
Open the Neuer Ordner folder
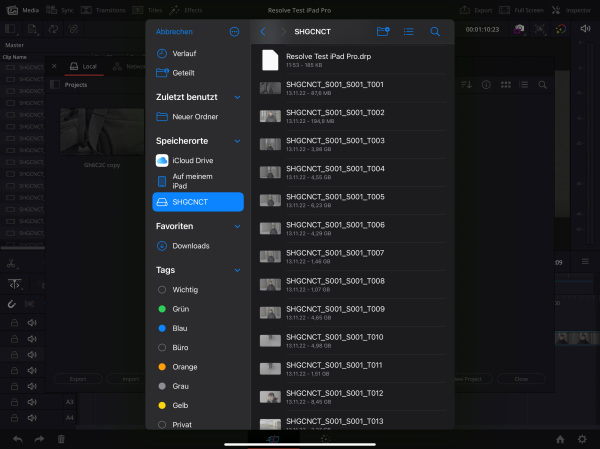point(198,117)
